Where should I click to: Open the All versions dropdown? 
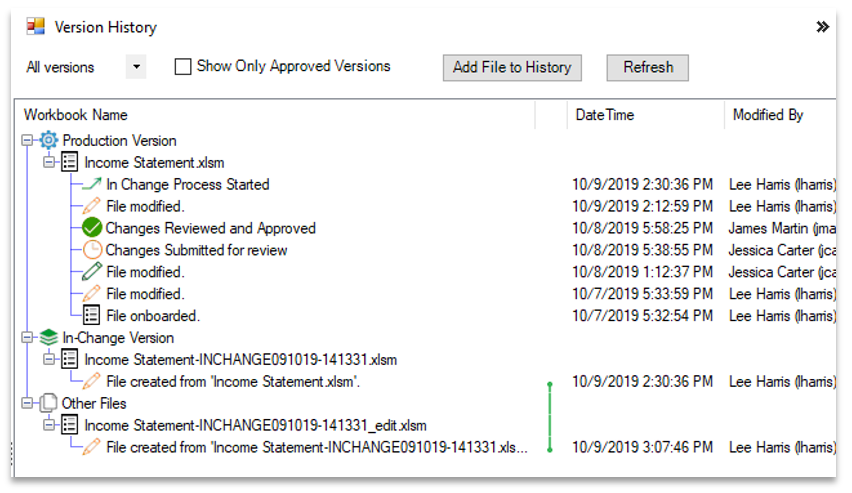tap(136, 67)
